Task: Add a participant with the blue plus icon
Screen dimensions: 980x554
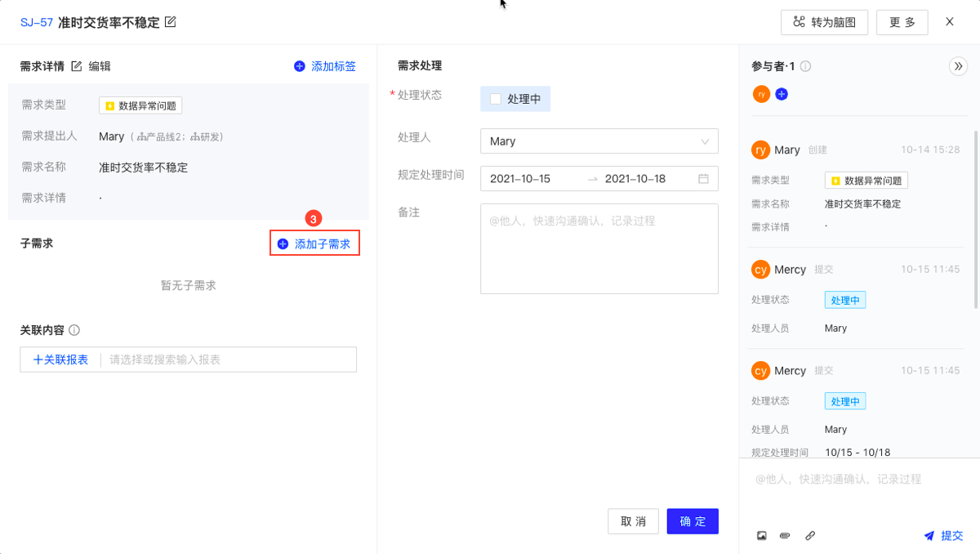Action: click(782, 95)
